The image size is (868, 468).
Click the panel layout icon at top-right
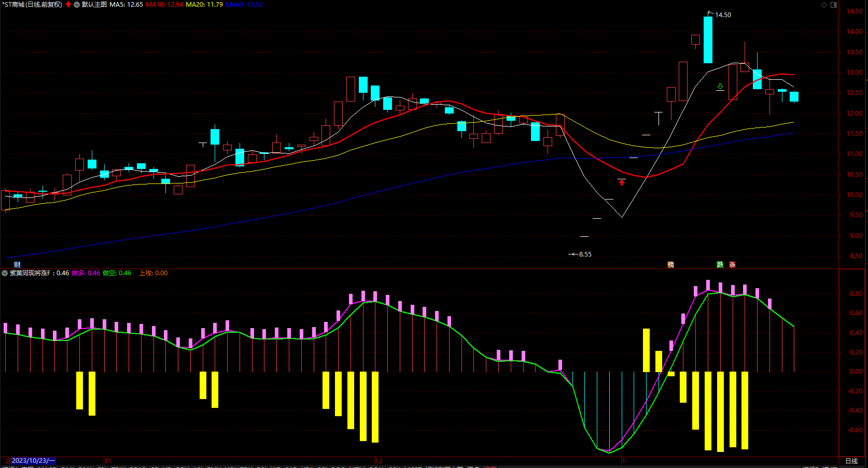[x=834, y=5]
